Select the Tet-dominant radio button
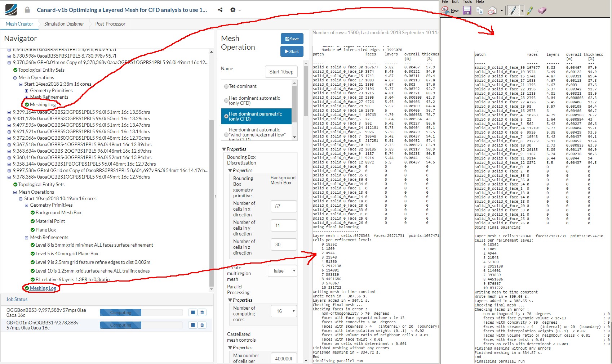Viewport: 612px width, 364px height. [226, 86]
